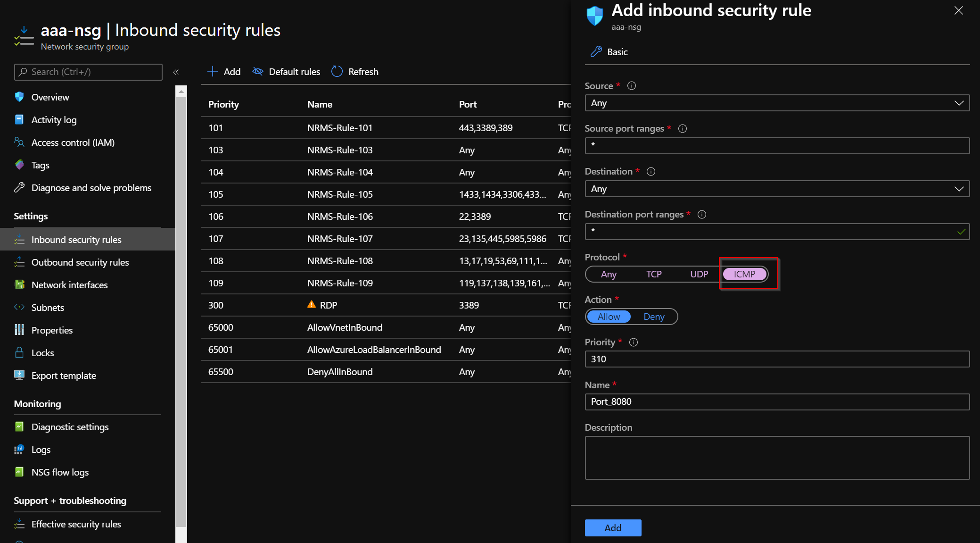
Task: Select the TCP protocol option
Action: point(654,274)
